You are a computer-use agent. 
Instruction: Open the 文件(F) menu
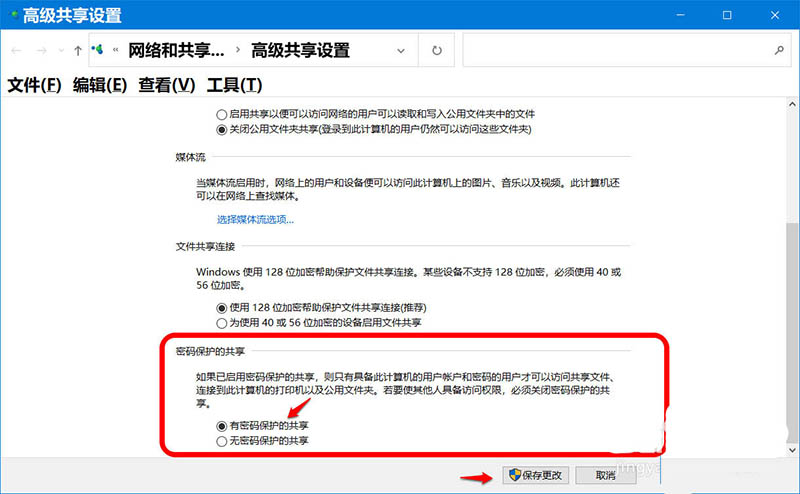point(35,85)
